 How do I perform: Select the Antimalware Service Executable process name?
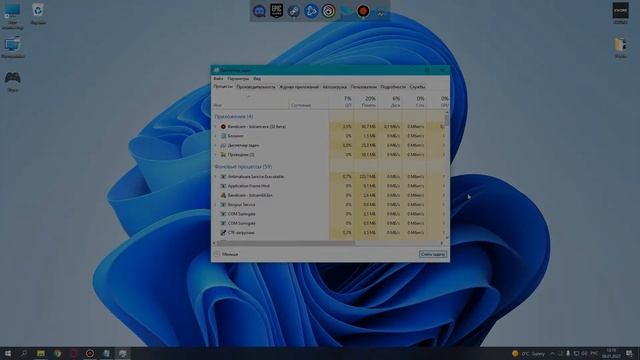point(256,177)
